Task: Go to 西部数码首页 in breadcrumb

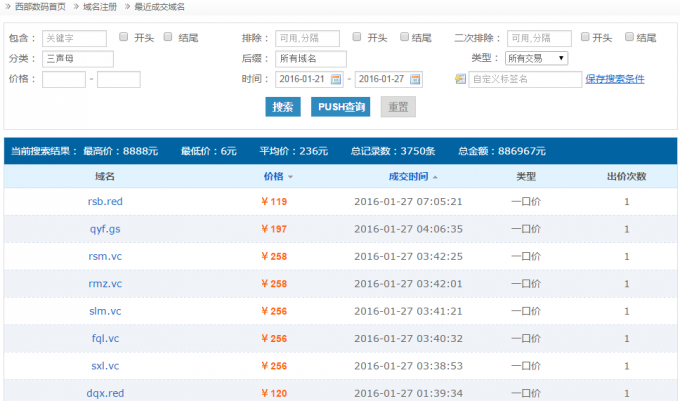Action: pyautogui.click(x=40, y=7)
